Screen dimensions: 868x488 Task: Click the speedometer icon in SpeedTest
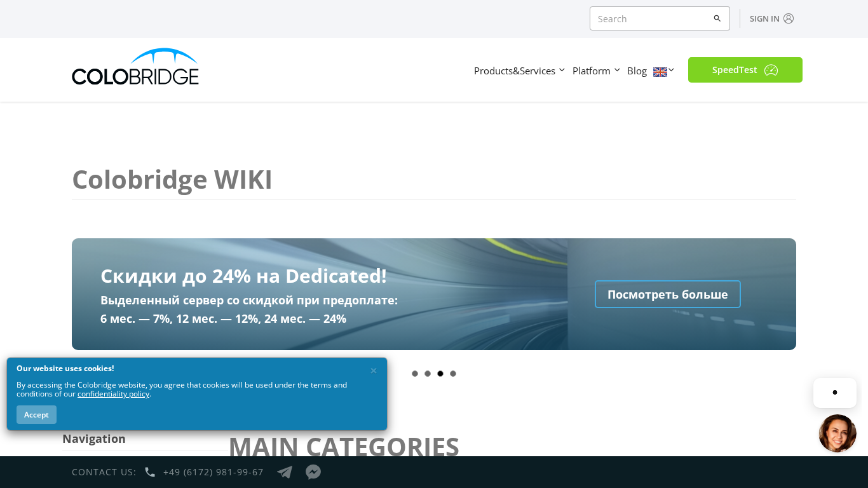point(771,70)
